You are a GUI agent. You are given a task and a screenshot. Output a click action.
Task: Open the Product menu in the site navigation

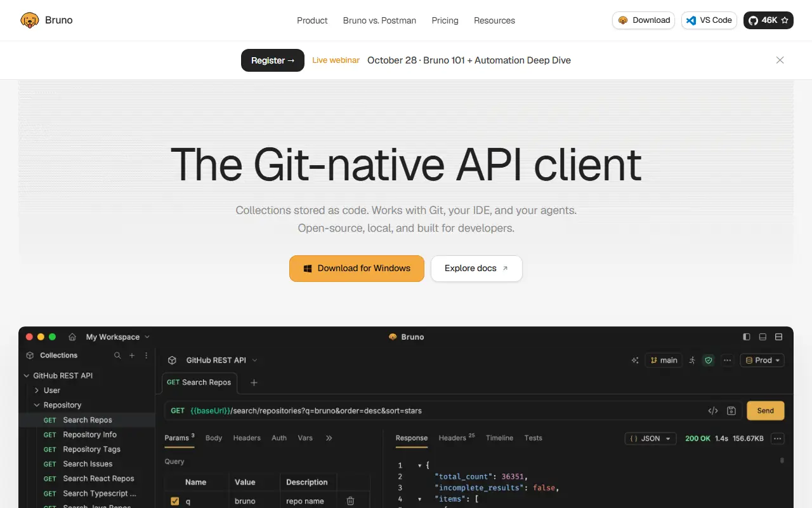pyautogui.click(x=312, y=20)
